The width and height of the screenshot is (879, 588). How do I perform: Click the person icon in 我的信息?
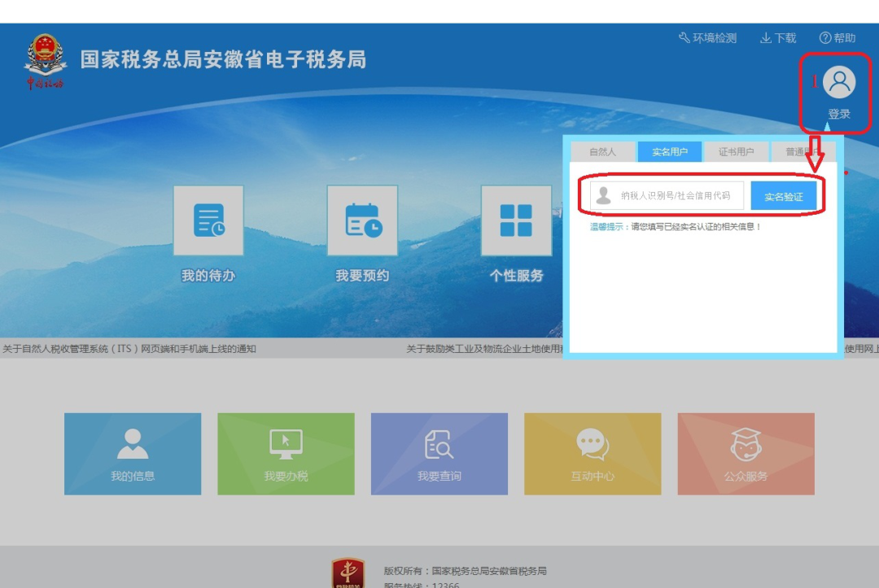tap(133, 444)
